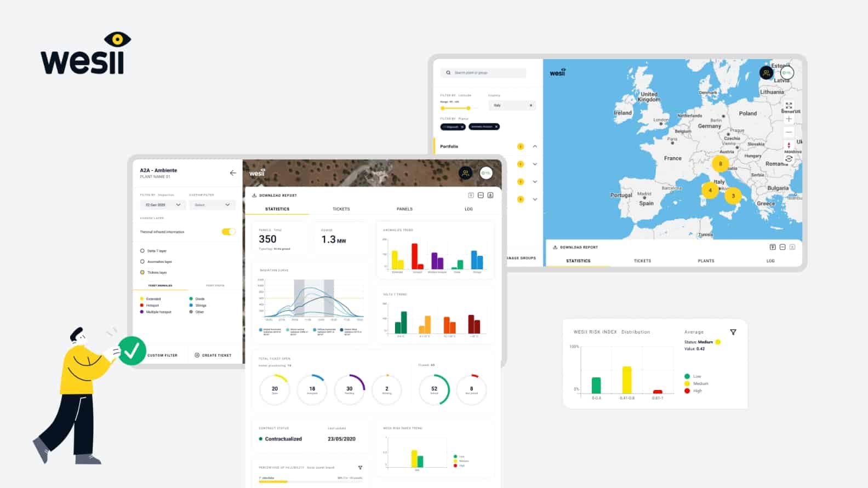Click the search magnifier in map window sidebar

448,73
